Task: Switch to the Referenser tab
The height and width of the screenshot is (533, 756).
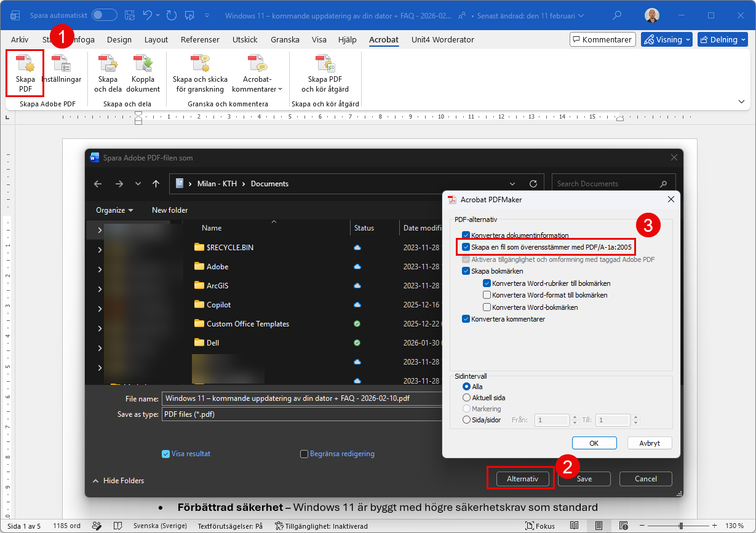Action: pyautogui.click(x=200, y=39)
